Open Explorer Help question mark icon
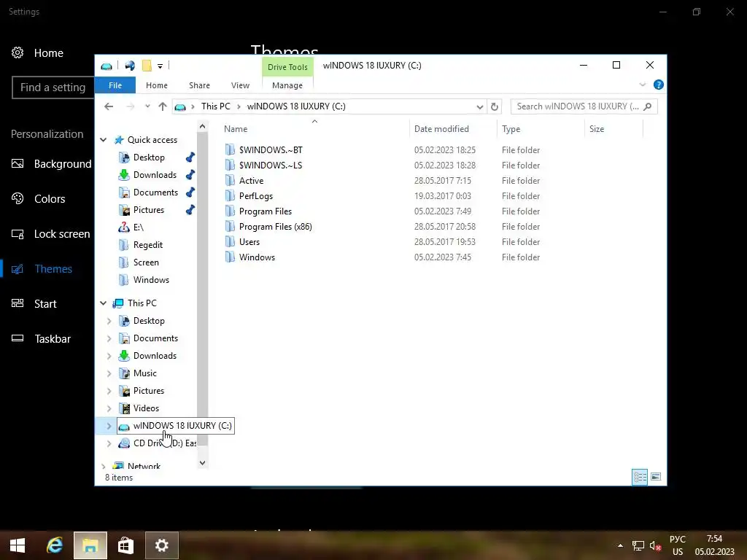This screenshot has width=747, height=560. pos(659,85)
